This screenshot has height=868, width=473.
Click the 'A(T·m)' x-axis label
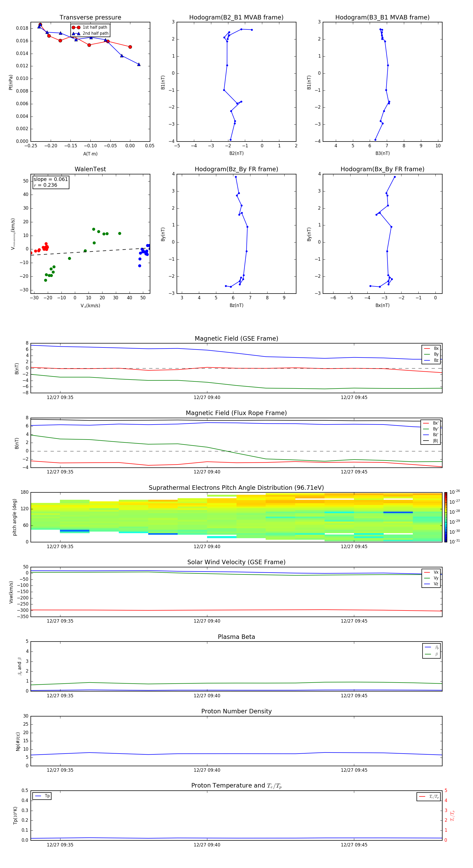[90, 154]
